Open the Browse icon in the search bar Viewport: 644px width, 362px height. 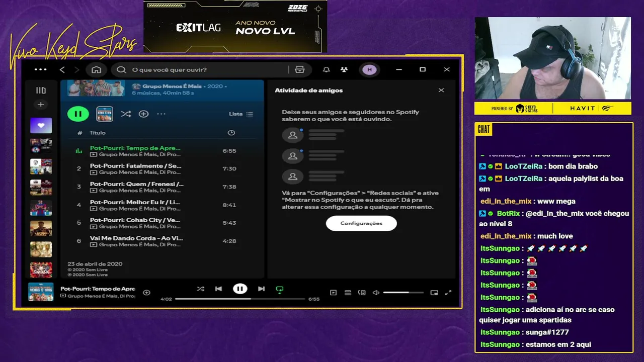click(x=300, y=70)
